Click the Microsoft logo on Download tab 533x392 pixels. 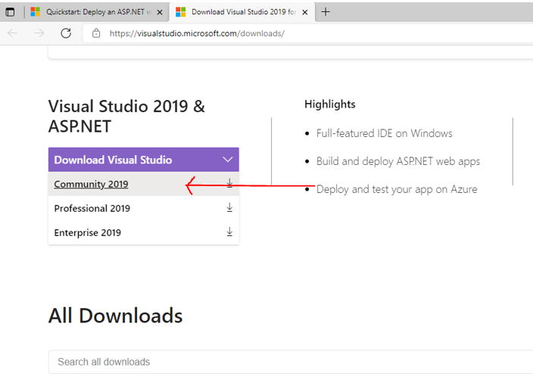[180, 12]
